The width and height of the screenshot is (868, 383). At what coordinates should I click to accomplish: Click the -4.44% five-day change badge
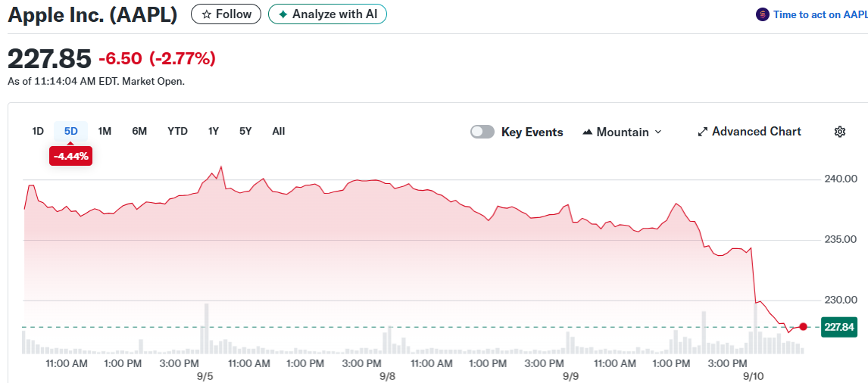[71, 156]
